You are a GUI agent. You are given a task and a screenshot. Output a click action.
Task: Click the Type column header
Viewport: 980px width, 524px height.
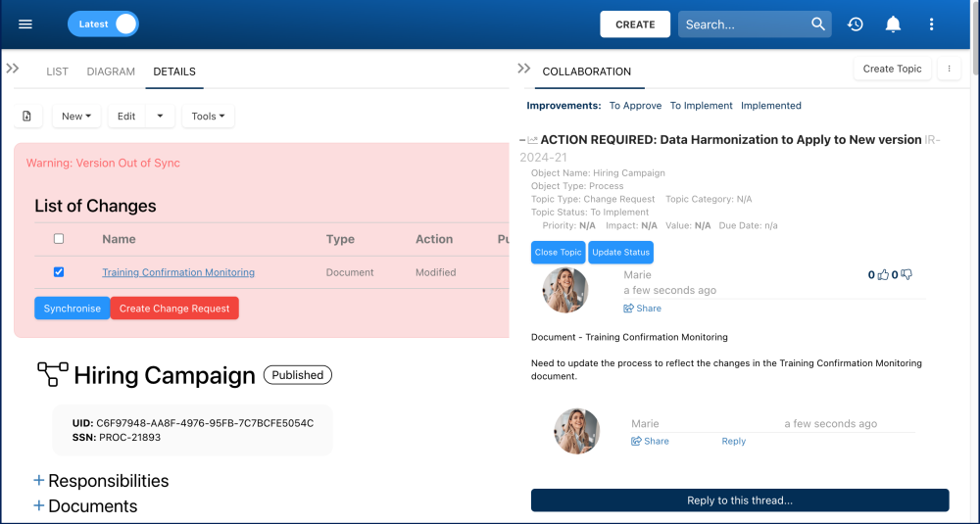pos(340,239)
